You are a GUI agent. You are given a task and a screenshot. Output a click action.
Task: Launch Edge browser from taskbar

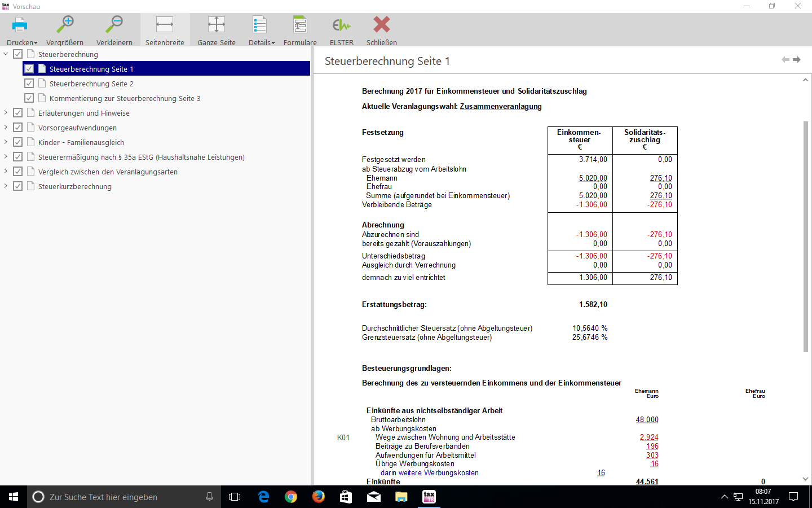pos(263,497)
